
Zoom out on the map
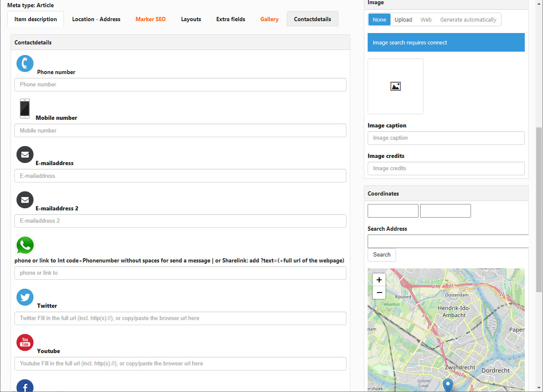[379, 293]
